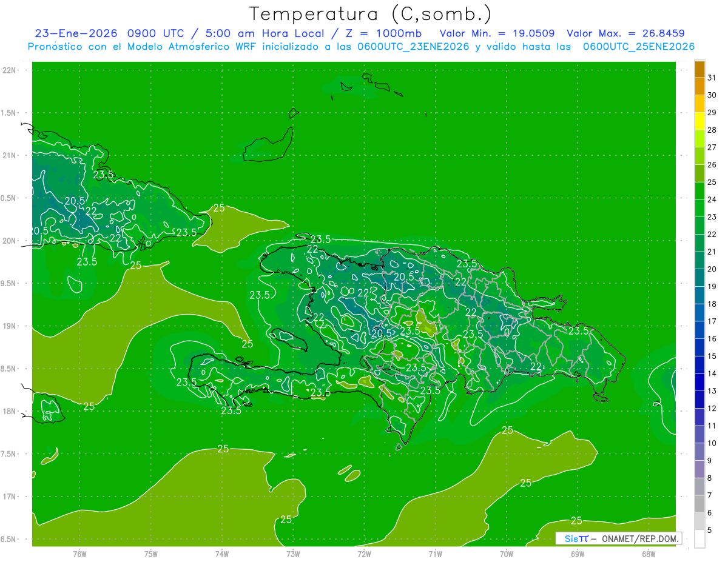Click the colorbar legend value 31
Viewport: 728px width, 562px height.
(712, 78)
